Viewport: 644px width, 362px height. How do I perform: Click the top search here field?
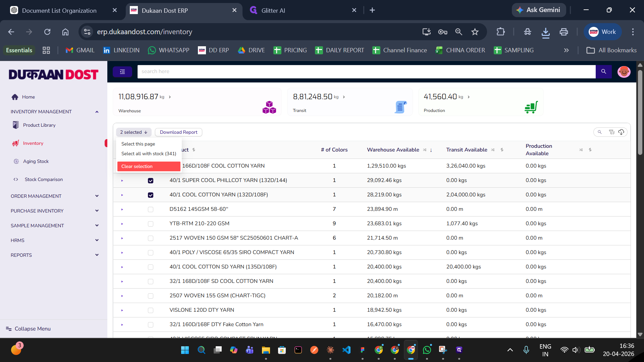(x=366, y=71)
